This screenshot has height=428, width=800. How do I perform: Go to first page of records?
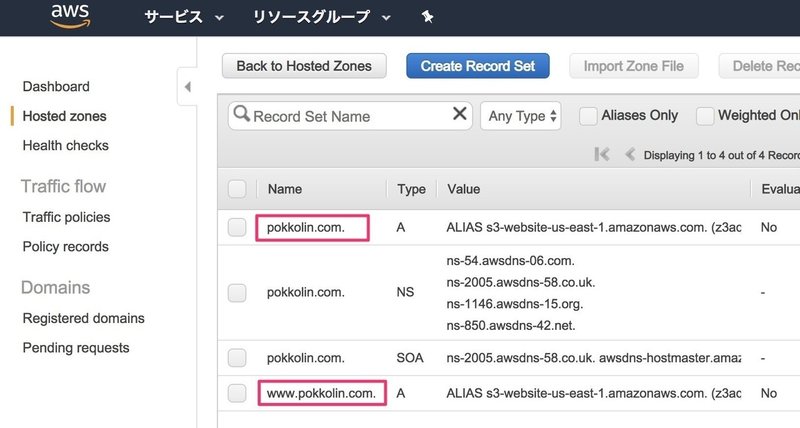tap(602, 154)
